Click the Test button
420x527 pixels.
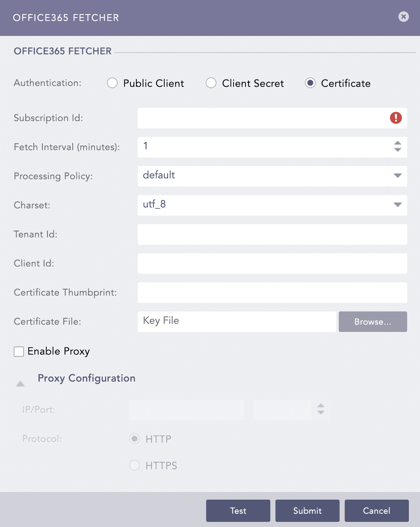(x=238, y=510)
